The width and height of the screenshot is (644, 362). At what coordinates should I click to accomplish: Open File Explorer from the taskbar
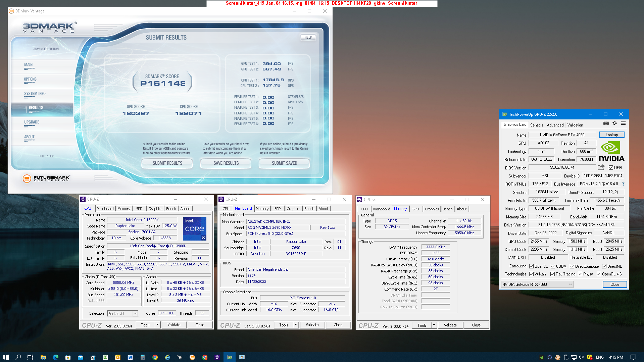click(x=43, y=357)
